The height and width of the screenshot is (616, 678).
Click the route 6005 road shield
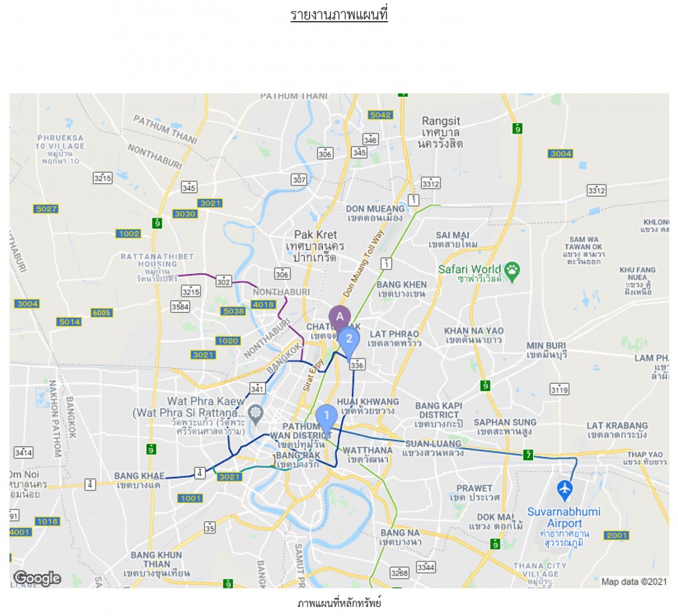(x=101, y=312)
